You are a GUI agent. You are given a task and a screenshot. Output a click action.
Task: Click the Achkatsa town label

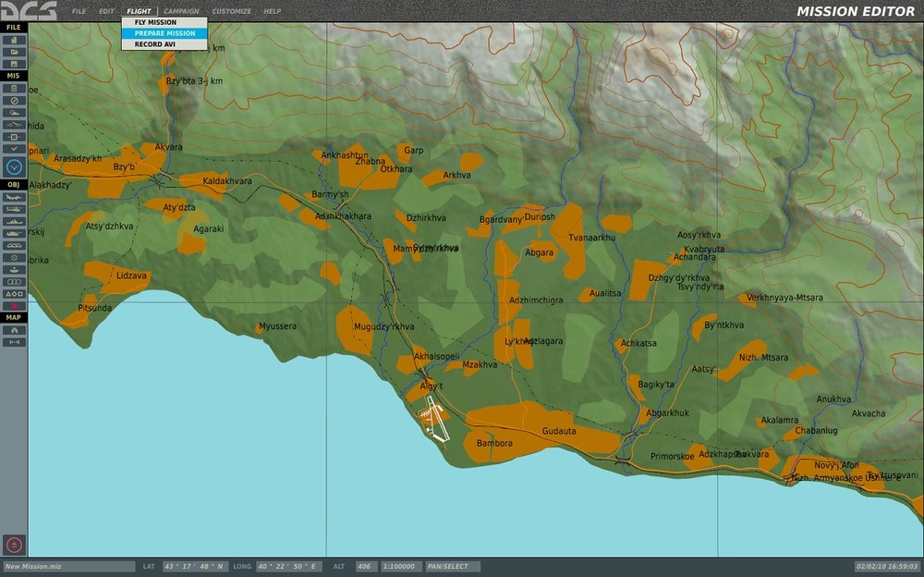coord(638,343)
